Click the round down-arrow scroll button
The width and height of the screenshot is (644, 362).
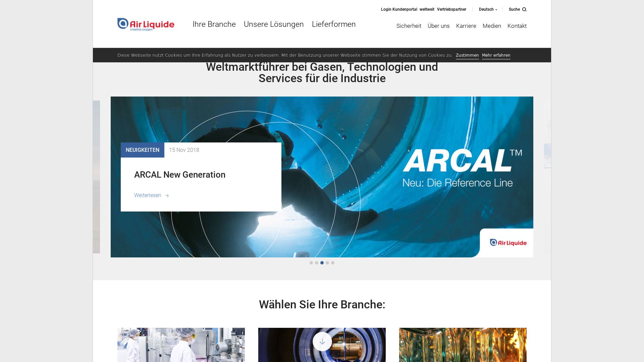click(x=322, y=342)
